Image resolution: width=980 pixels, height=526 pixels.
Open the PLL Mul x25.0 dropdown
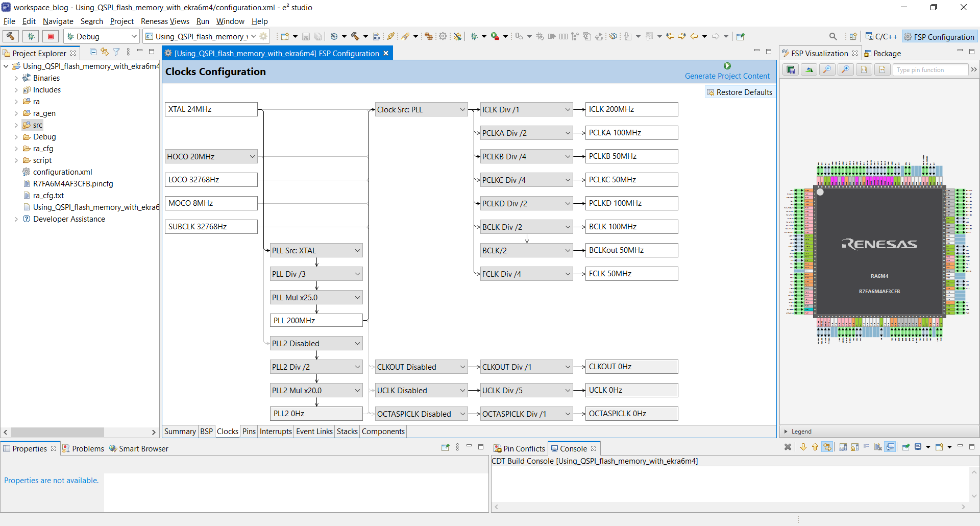point(316,297)
